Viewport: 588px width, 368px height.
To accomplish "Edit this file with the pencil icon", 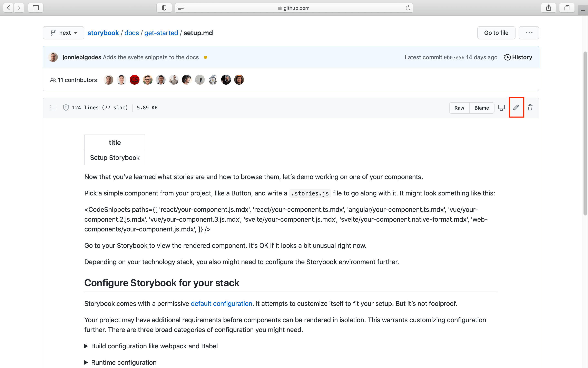I will (516, 108).
